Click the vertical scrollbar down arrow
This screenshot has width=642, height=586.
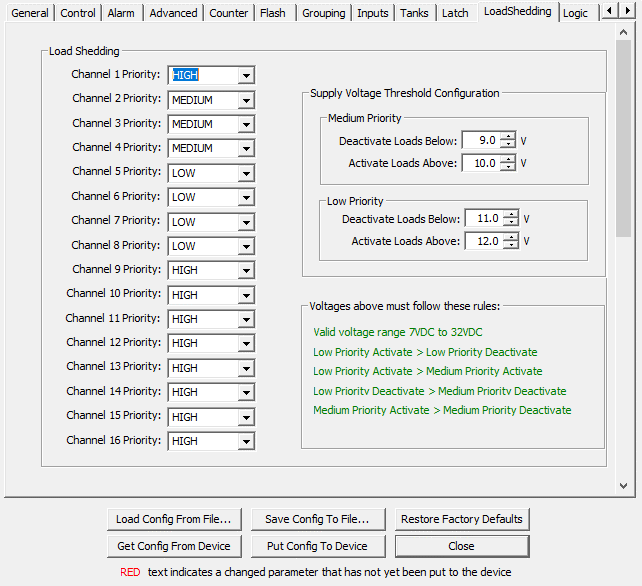click(624, 486)
